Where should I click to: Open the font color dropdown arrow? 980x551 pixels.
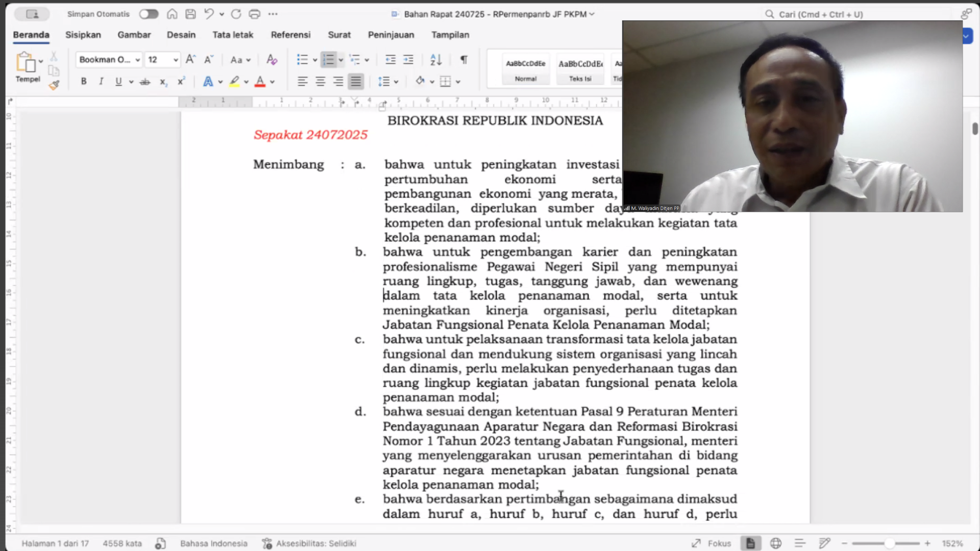[x=273, y=82]
